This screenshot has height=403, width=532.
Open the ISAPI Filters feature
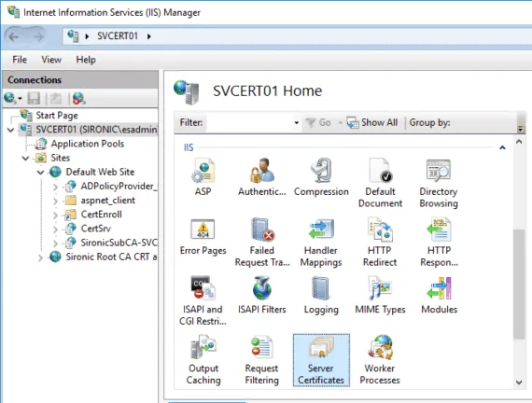pyautogui.click(x=262, y=295)
